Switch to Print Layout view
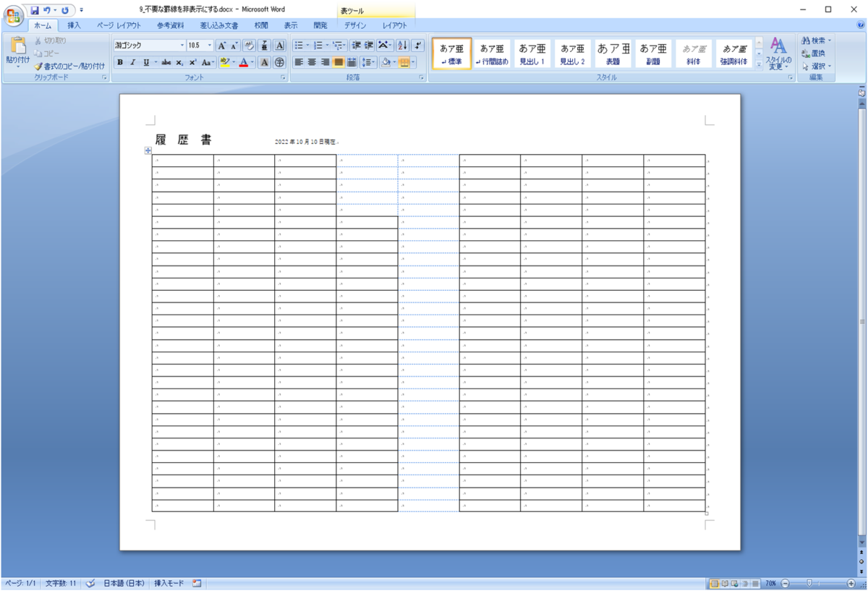 pos(714,583)
